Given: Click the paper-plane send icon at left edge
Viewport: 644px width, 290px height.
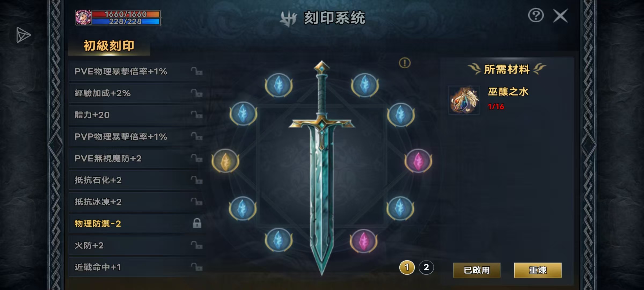Looking at the screenshot, I should (23, 35).
